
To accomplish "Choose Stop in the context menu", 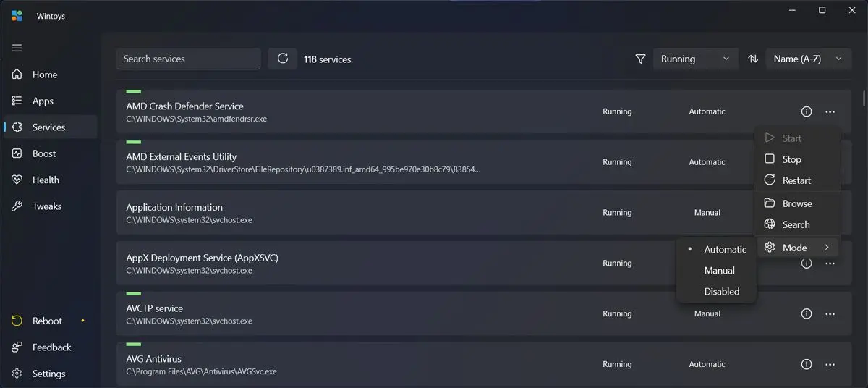I will [x=797, y=159].
